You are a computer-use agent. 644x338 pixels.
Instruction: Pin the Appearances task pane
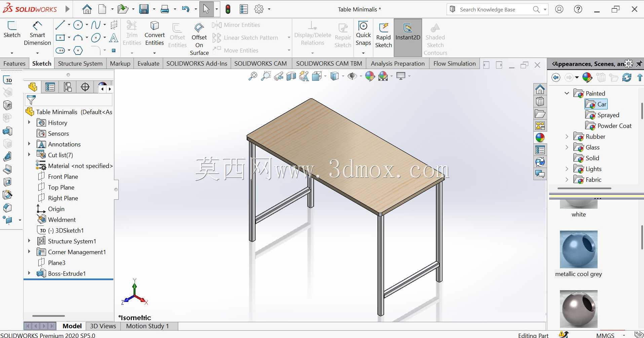(x=639, y=64)
